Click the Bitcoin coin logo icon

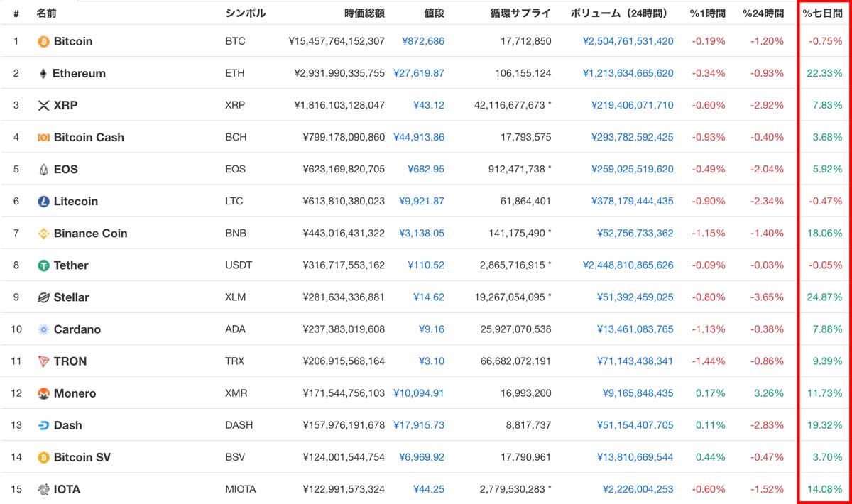point(43,41)
